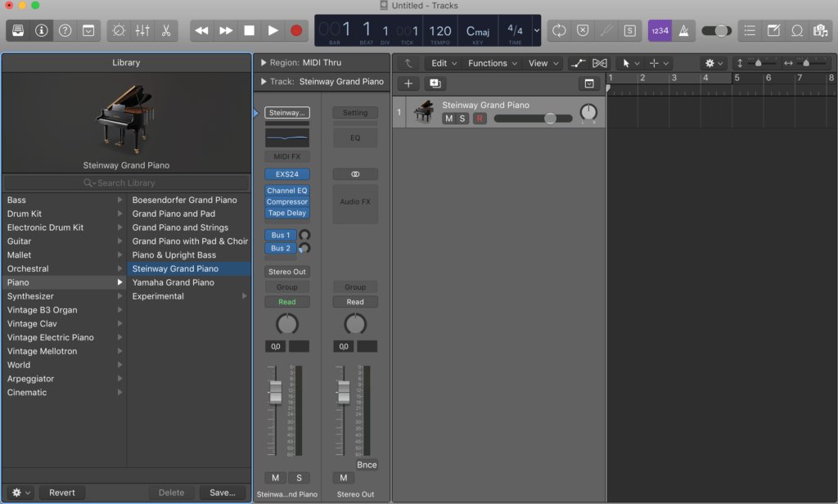Open the Toolbar display button
The height and width of the screenshot is (504, 838).
point(88,30)
